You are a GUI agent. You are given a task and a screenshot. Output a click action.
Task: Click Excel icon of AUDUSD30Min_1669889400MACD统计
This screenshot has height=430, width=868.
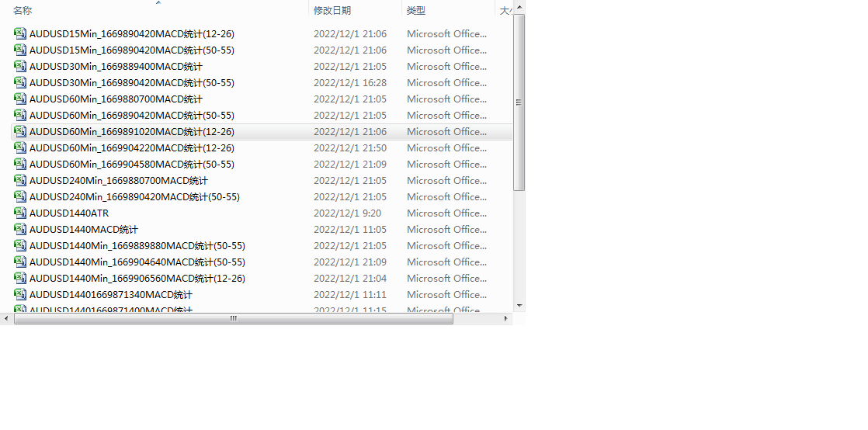[x=20, y=67]
